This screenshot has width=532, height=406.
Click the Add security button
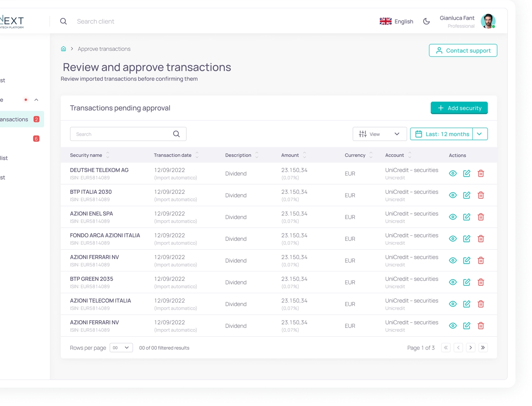pyautogui.click(x=459, y=108)
